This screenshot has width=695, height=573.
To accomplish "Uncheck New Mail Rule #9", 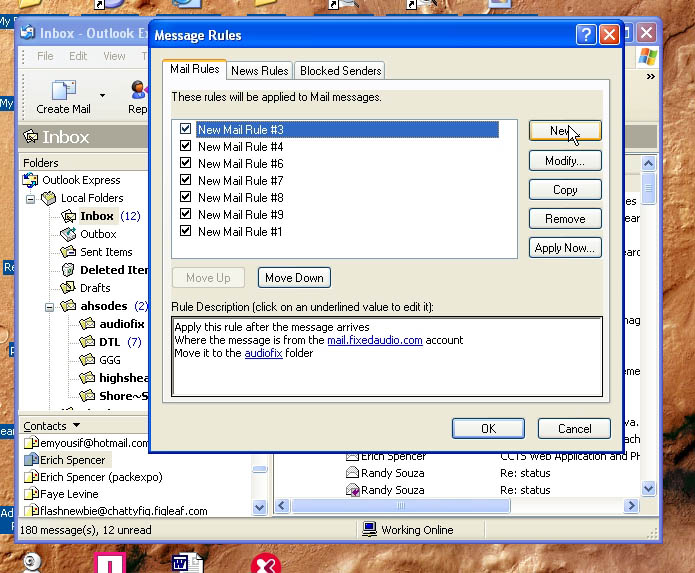I will click(x=185, y=214).
